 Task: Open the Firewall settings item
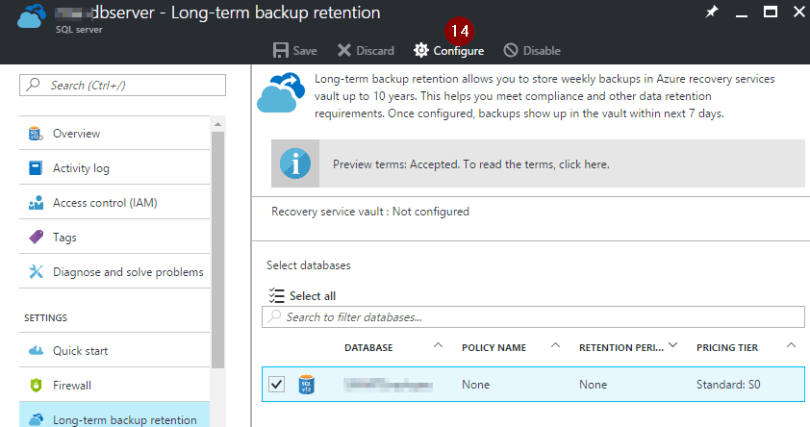(115, 385)
